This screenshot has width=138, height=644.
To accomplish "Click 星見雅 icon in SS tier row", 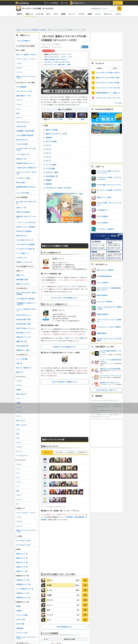I will (x=52, y=460).
